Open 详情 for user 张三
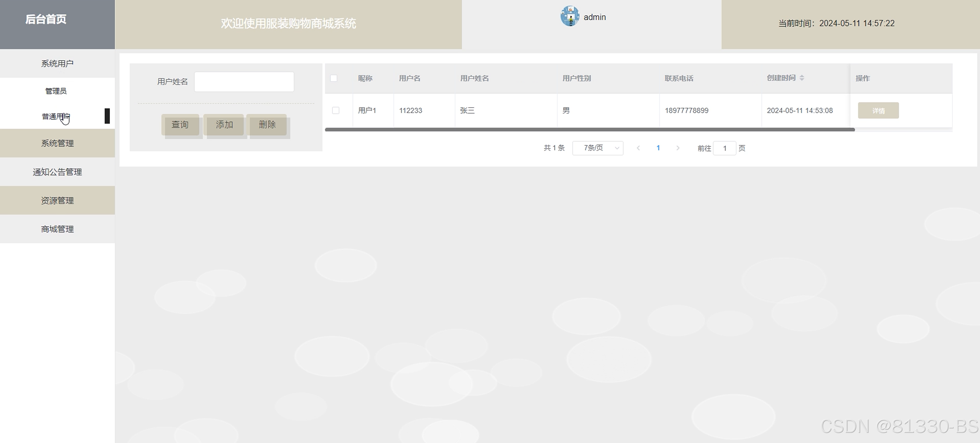 point(878,111)
